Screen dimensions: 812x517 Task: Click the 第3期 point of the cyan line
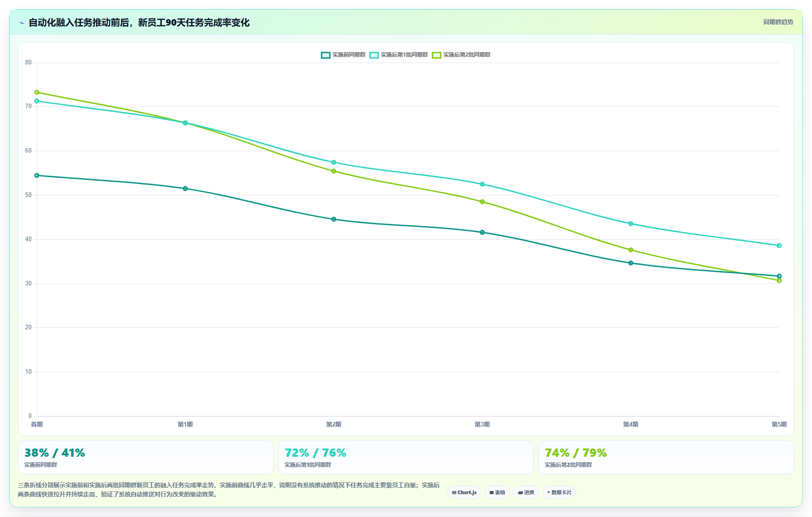(482, 184)
